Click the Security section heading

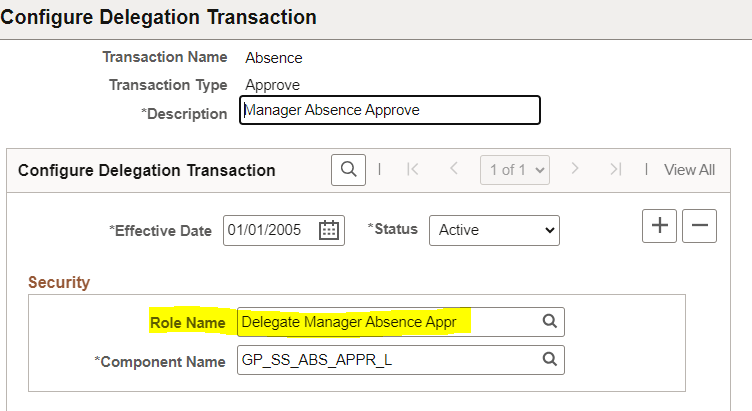[x=59, y=283]
